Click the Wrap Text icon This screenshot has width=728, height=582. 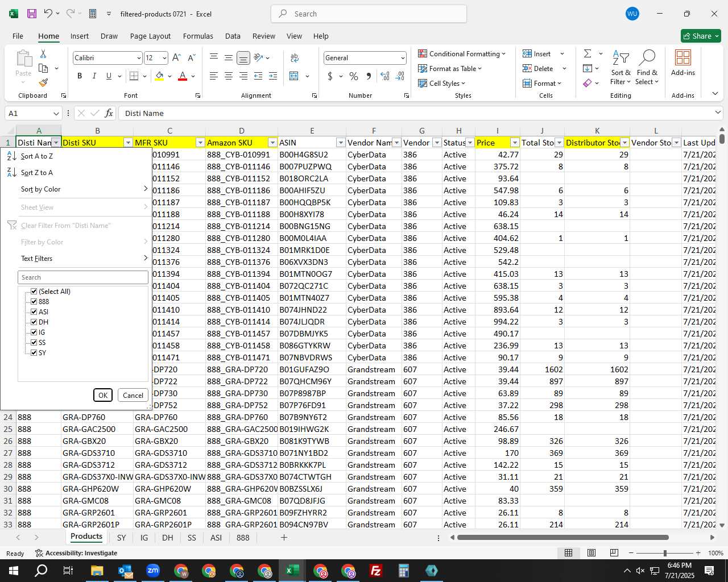tap(295, 57)
